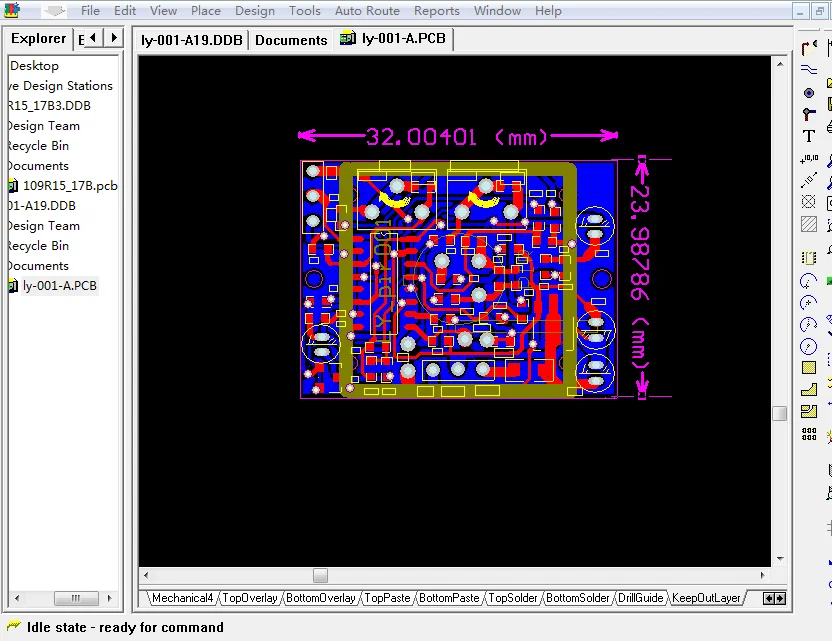Select the interactive routing track tool
This screenshot has width=832, height=641.
809,48
